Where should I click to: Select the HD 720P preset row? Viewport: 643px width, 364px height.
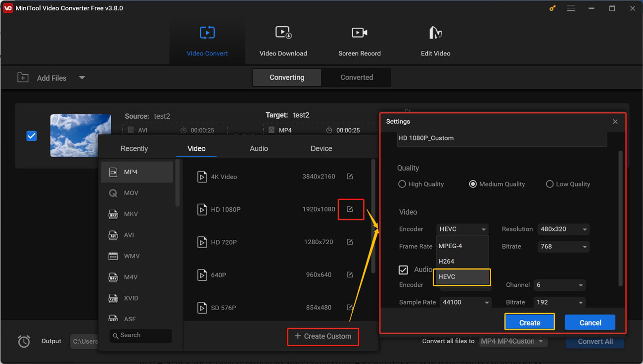pyautogui.click(x=277, y=242)
